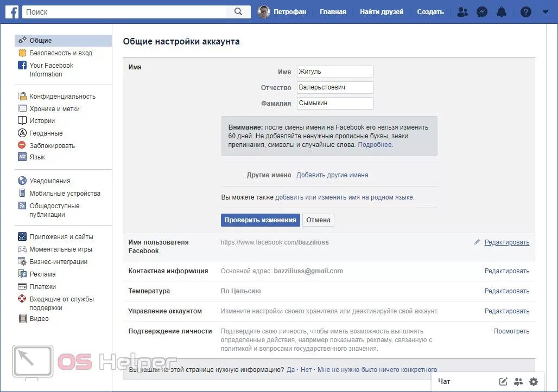Click the create group icon in chat bar
This screenshot has height=392, width=558.
[518, 382]
